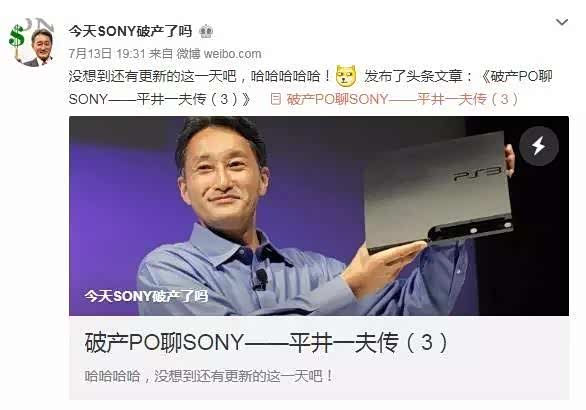Screen dimensions: 586x410
Task: Open the orange 破产PO聊SONY article link
Action: 402,99
